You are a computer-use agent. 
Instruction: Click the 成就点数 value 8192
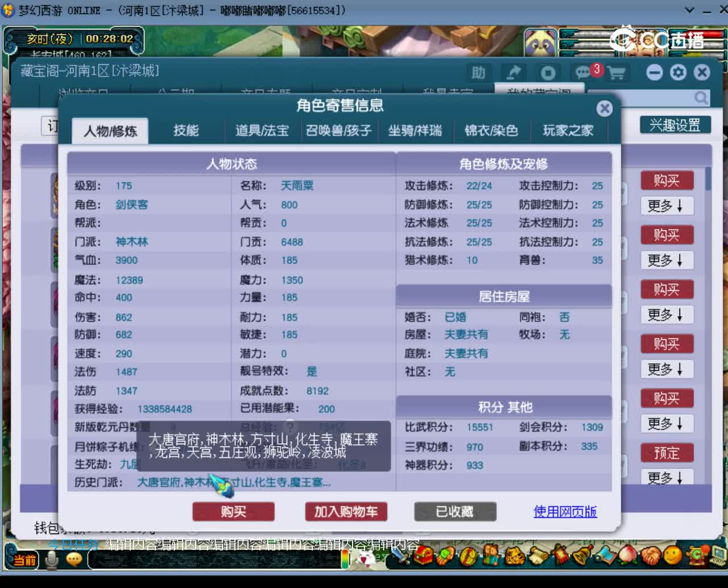click(x=317, y=391)
